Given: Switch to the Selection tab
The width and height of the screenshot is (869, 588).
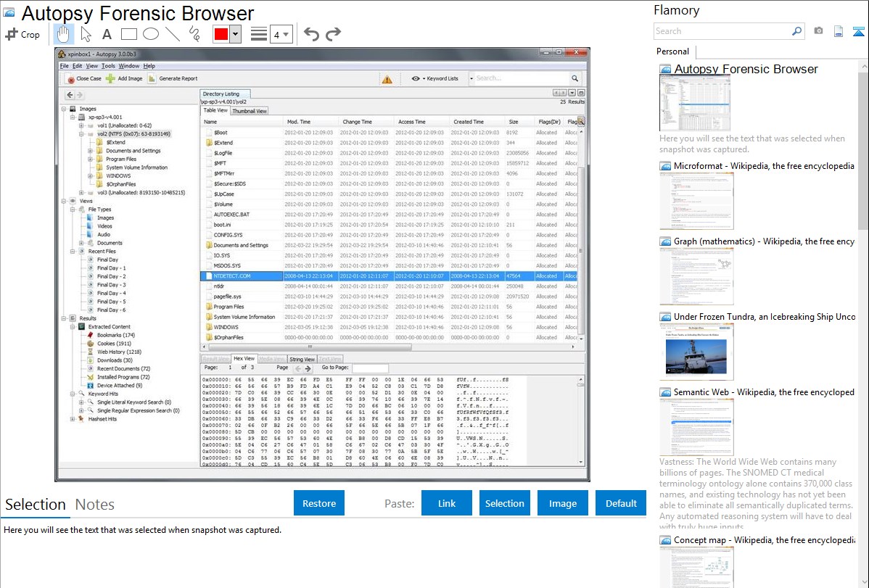Looking at the screenshot, I should click(x=36, y=505).
